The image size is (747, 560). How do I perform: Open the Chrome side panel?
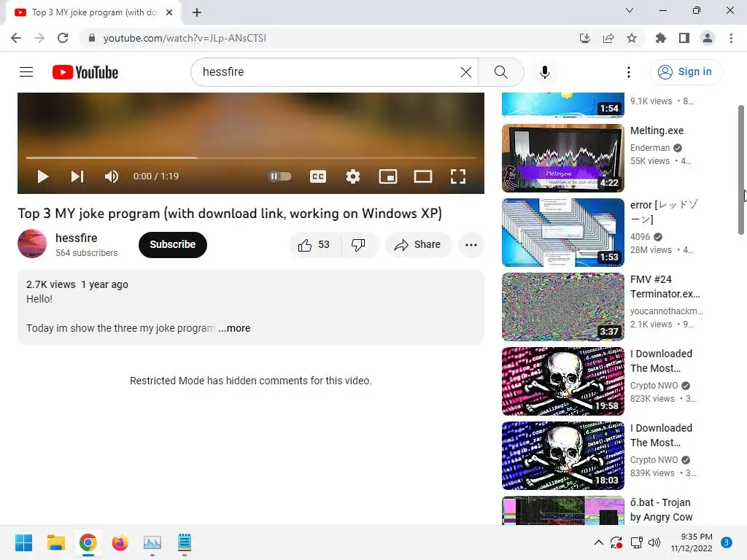coord(684,38)
